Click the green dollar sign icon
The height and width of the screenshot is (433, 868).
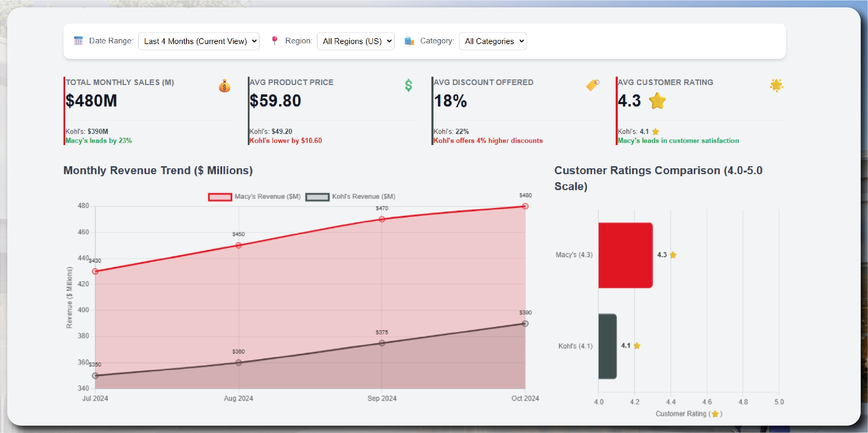pyautogui.click(x=408, y=85)
